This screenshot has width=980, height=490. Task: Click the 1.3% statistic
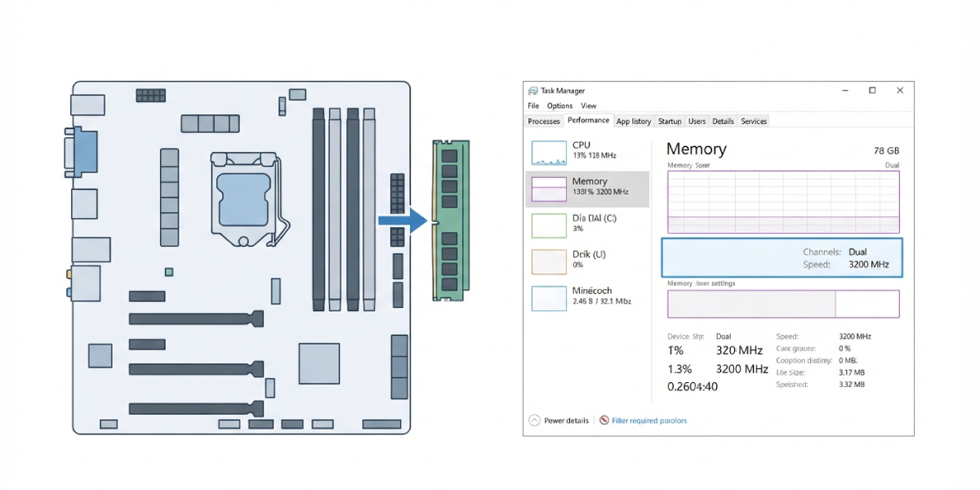[679, 368]
